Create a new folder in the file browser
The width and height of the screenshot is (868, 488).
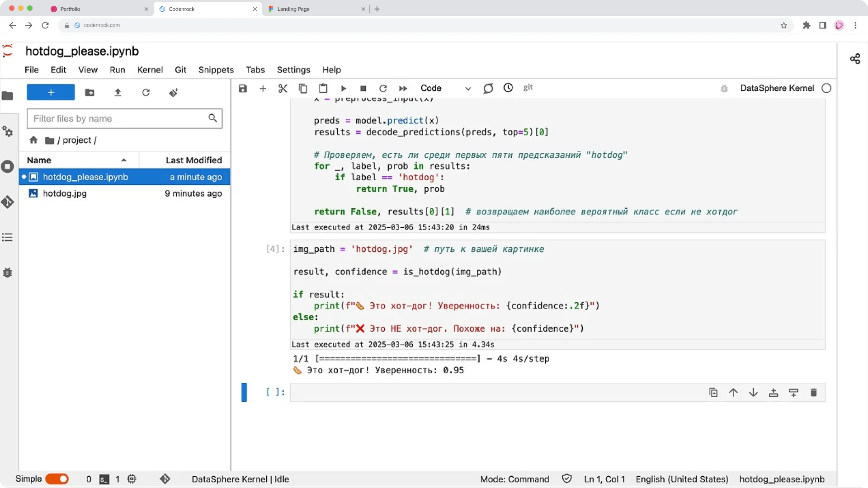90,93
